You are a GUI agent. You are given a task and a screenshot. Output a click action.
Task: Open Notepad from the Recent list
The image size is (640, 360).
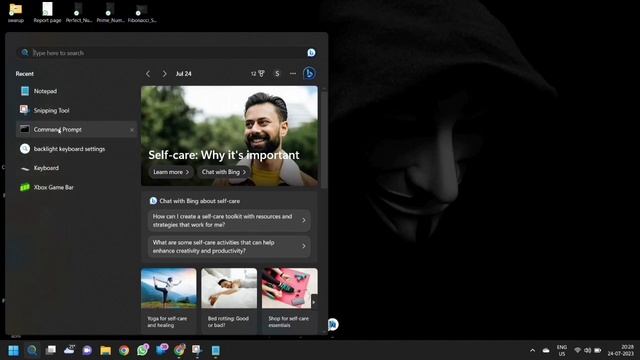pos(76,91)
